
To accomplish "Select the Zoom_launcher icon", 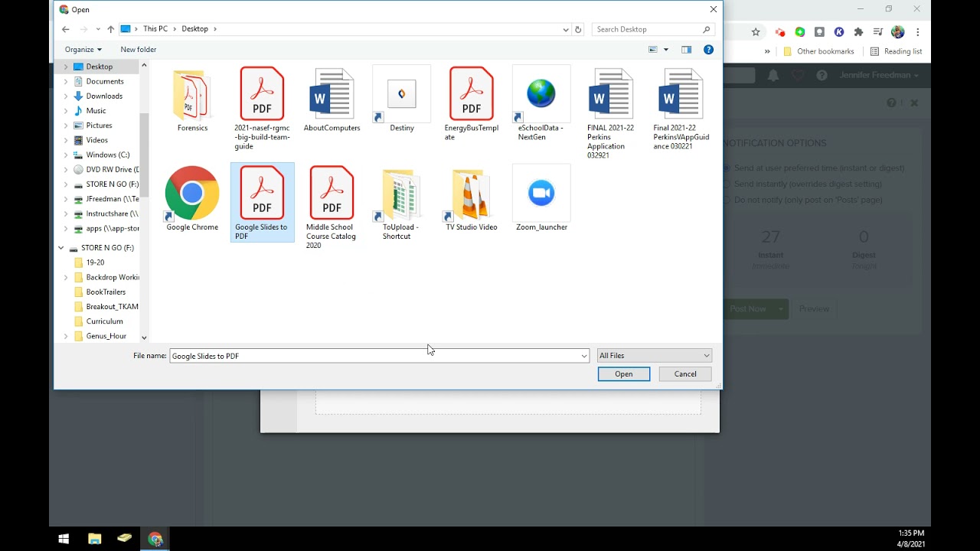I will point(541,194).
